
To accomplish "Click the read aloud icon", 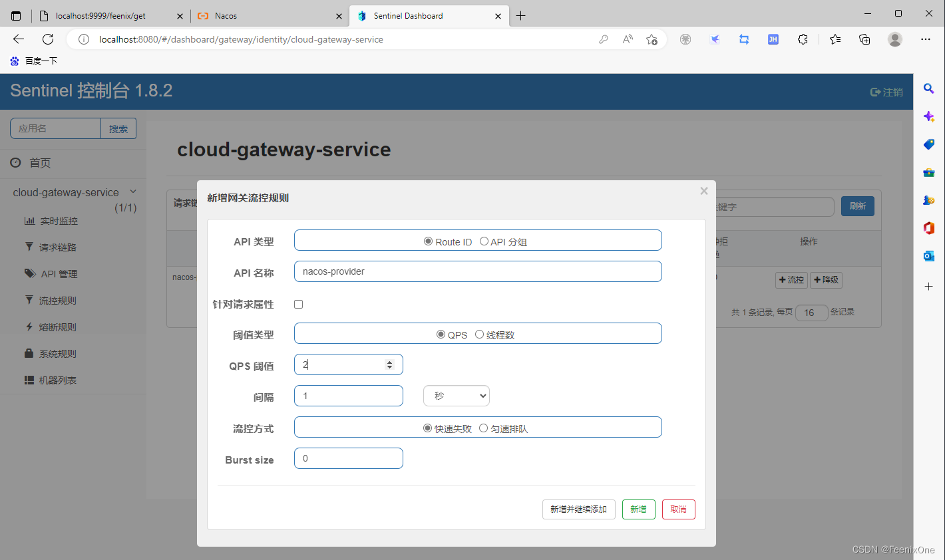I will (628, 39).
